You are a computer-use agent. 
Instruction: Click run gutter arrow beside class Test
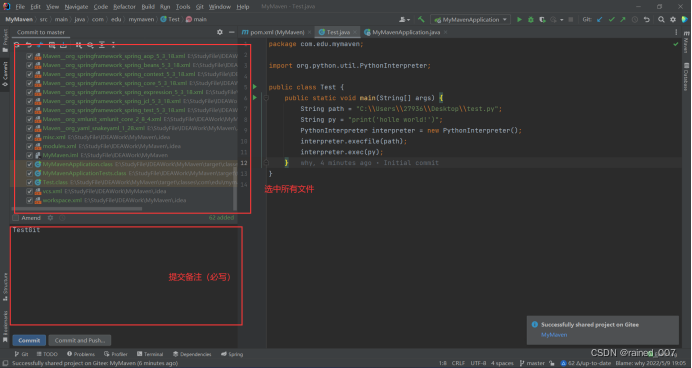255,87
